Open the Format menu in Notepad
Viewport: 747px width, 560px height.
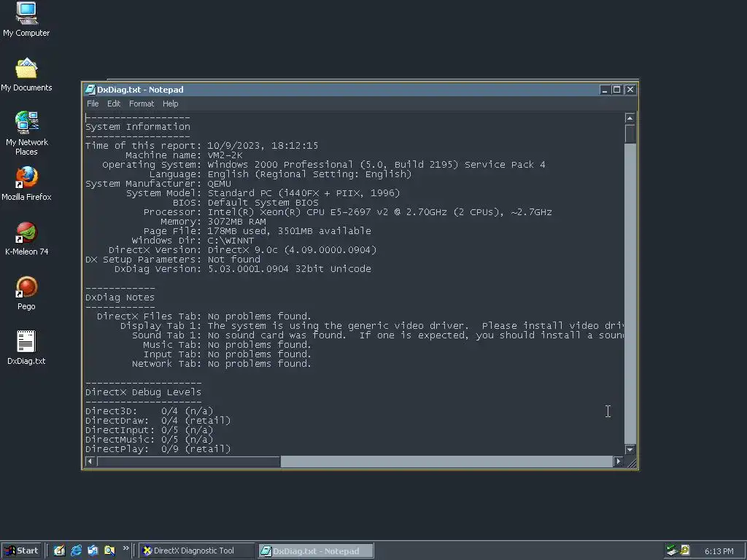point(142,104)
